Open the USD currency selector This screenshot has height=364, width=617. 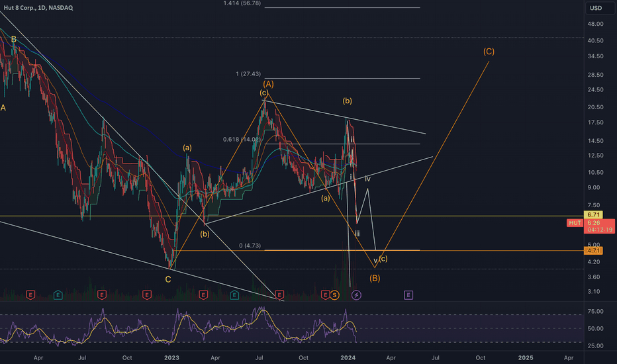point(600,8)
